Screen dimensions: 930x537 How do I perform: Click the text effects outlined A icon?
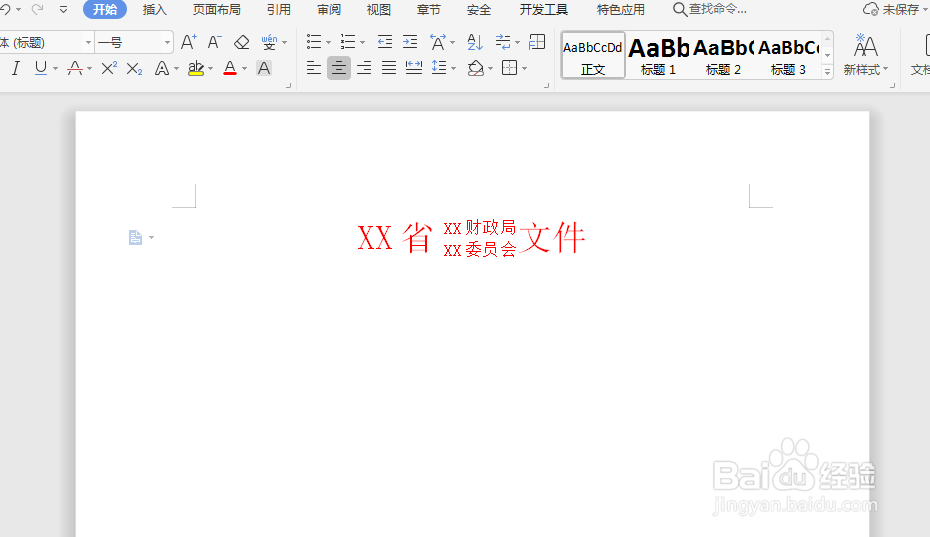(x=161, y=68)
